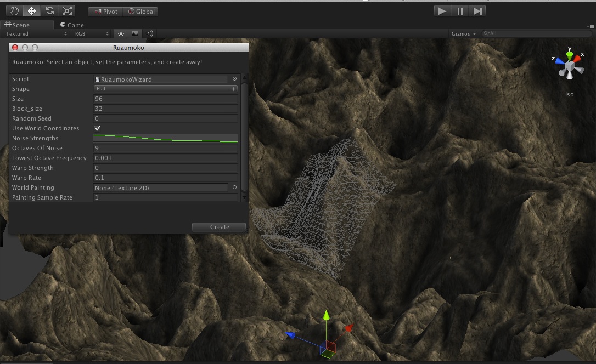Uncheck Use World Coordinates
This screenshot has width=596, height=364.
pyautogui.click(x=98, y=128)
